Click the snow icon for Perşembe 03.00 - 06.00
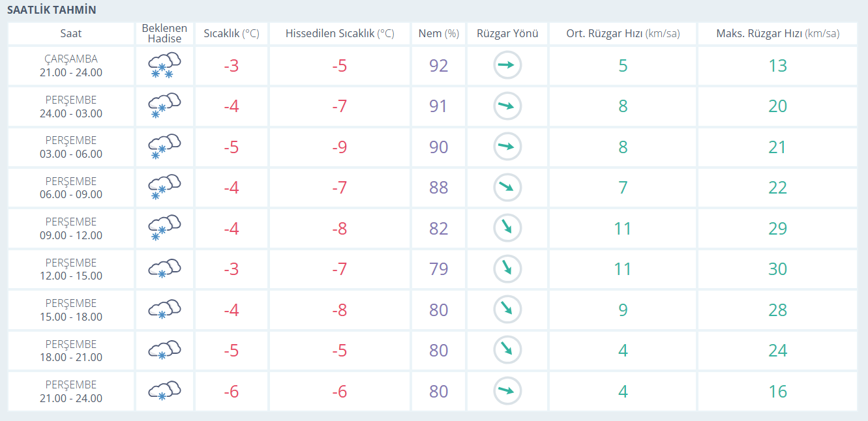 tap(164, 147)
